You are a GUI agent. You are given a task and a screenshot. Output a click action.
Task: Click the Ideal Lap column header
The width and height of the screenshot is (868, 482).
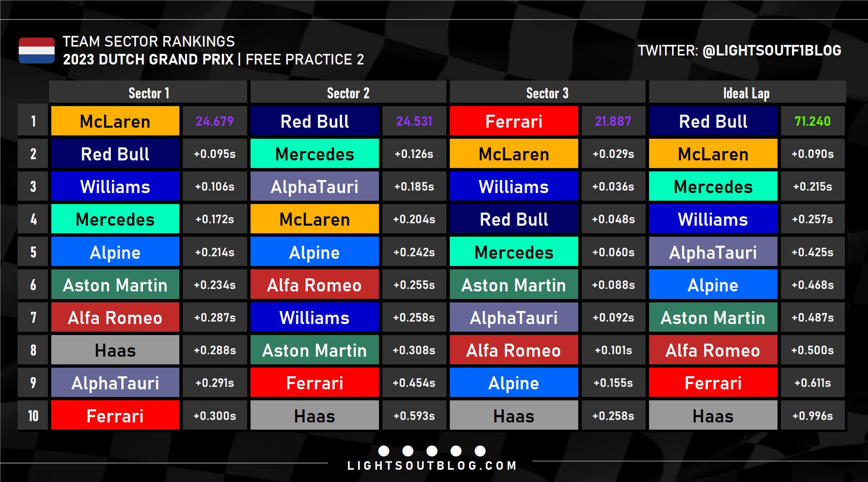[747, 93]
